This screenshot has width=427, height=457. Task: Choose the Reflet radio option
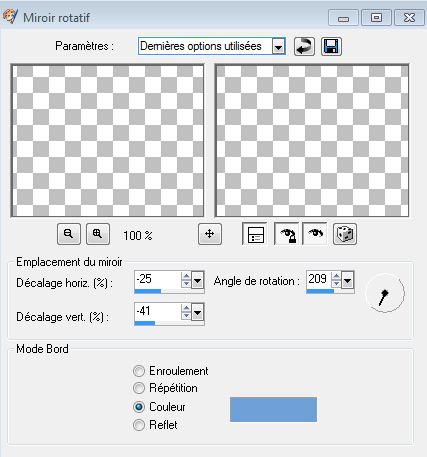139,425
